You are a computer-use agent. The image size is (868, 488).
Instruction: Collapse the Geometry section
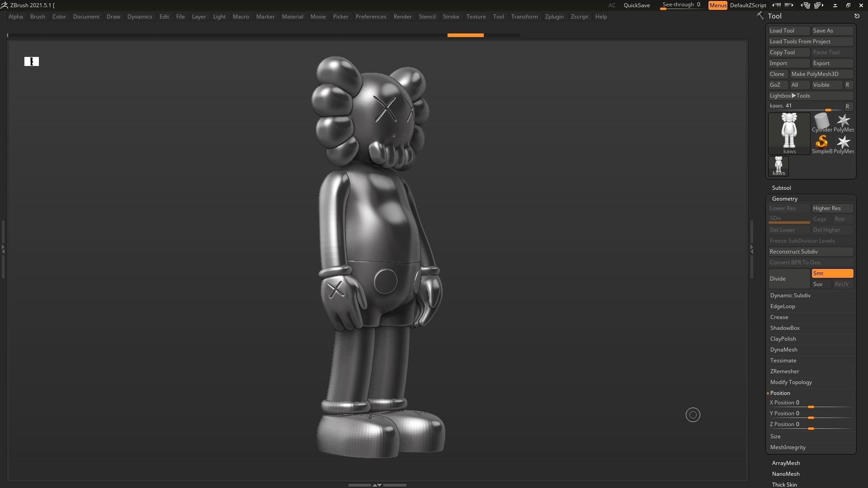(x=784, y=199)
